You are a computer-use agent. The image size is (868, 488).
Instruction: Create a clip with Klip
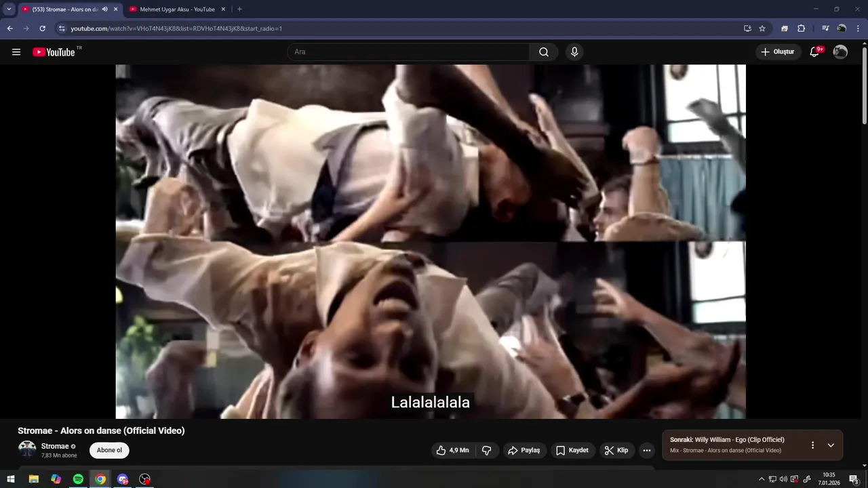pos(616,450)
